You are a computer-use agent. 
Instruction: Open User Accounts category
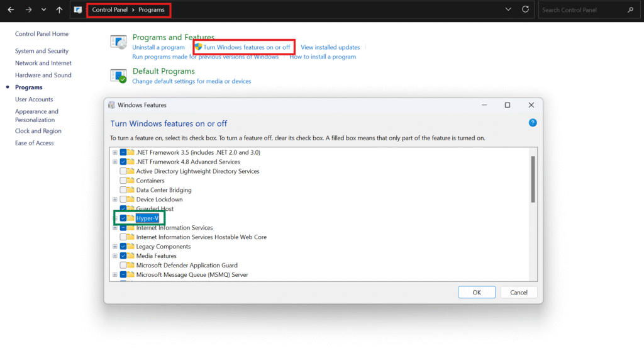[x=34, y=99]
